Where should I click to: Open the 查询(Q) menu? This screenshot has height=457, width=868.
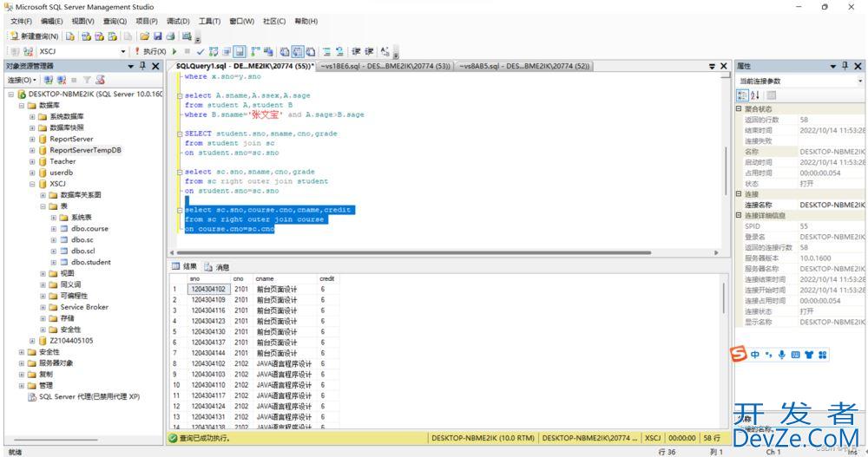[x=115, y=21]
